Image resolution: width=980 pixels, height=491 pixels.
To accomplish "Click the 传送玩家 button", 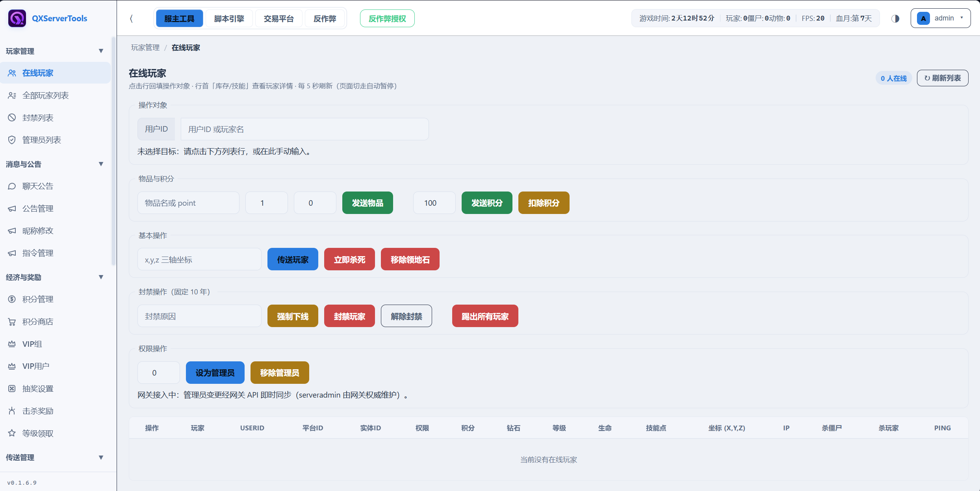I will 293,259.
